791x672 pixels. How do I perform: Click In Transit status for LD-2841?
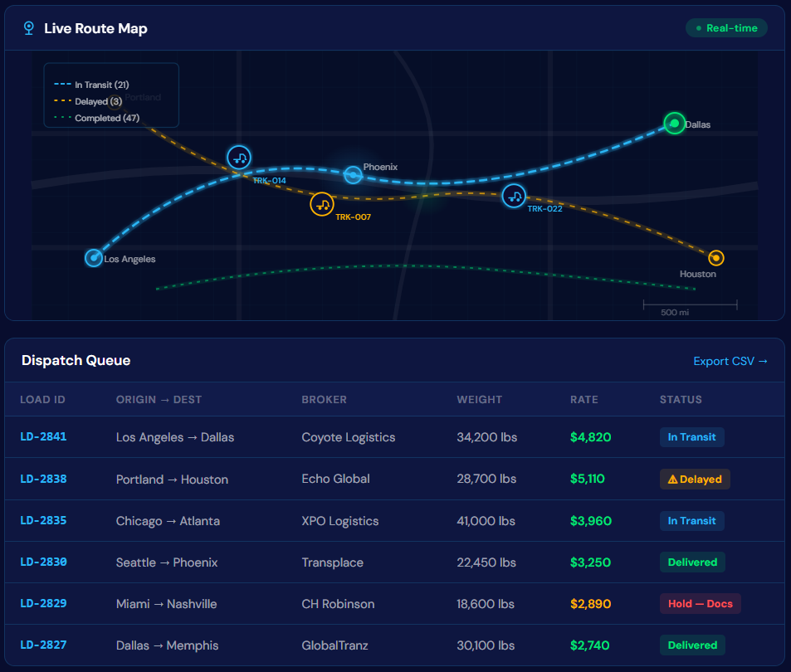coord(691,437)
